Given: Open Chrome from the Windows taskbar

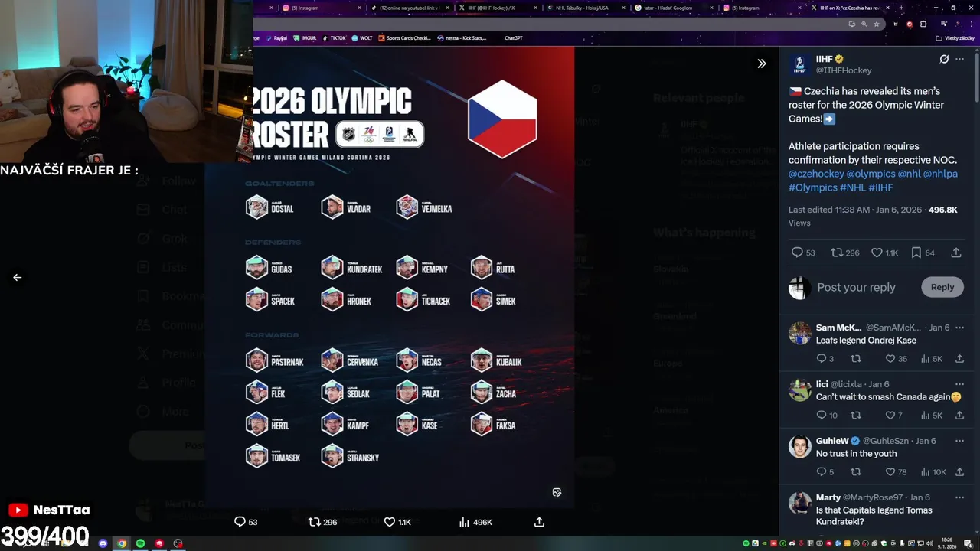Looking at the screenshot, I should click(121, 543).
